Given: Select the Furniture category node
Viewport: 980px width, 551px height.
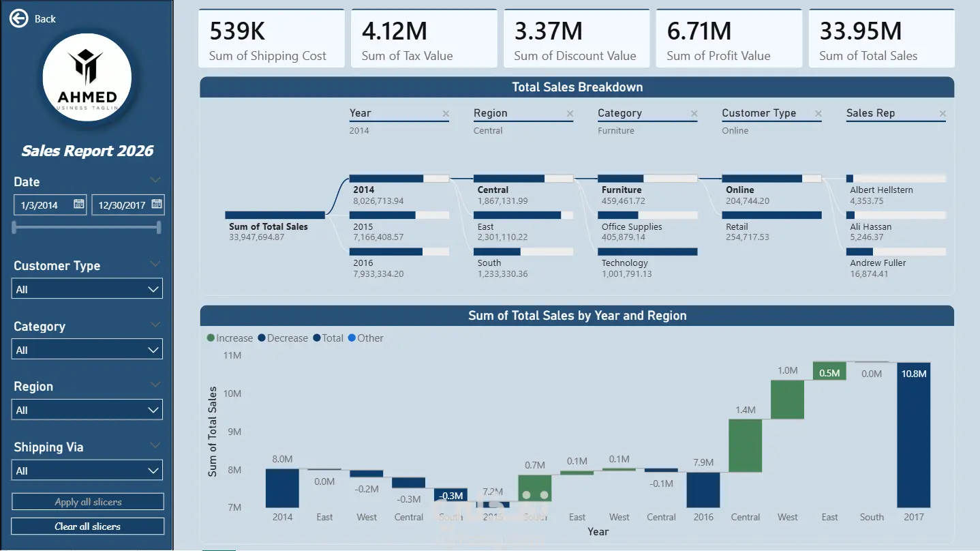Looking at the screenshot, I should point(647,190).
